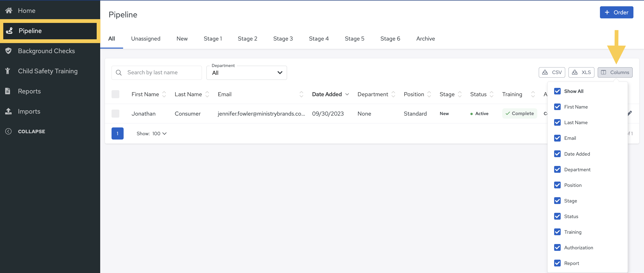
Task: Open Child Safety Training page
Action: point(48,71)
